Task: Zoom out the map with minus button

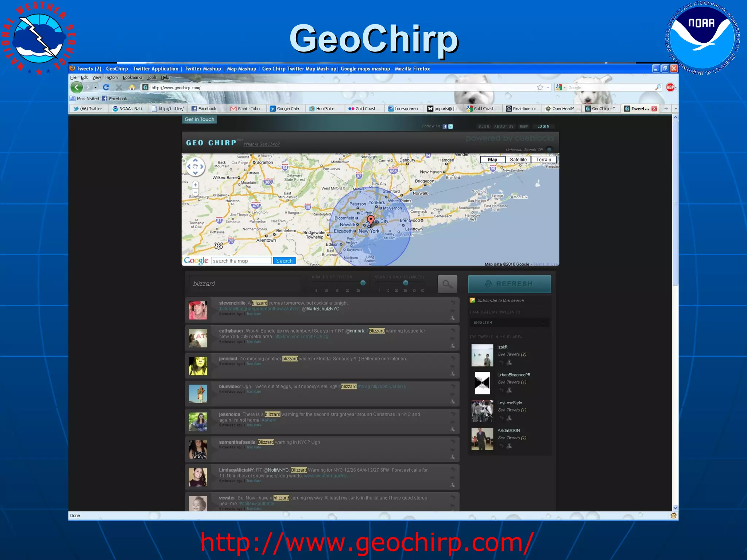Action: (x=195, y=192)
